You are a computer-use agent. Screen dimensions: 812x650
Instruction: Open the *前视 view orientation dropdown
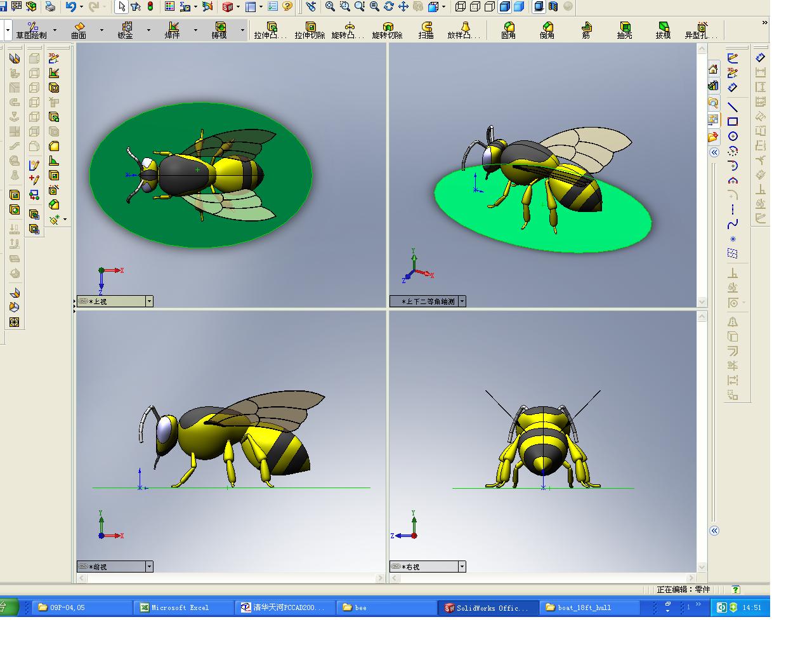(x=149, y=566)
